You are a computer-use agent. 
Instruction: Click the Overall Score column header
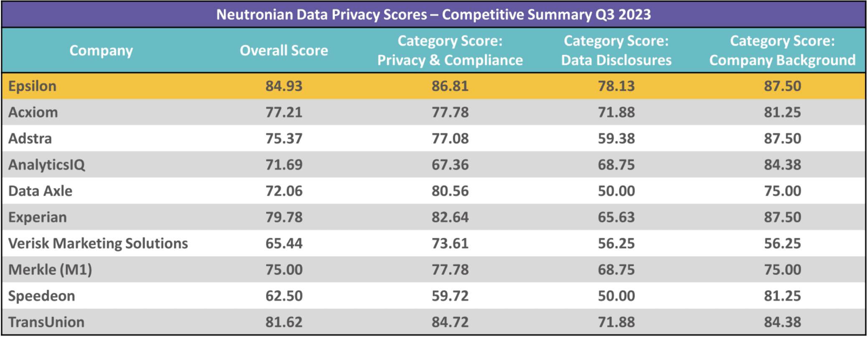(284, 51)
